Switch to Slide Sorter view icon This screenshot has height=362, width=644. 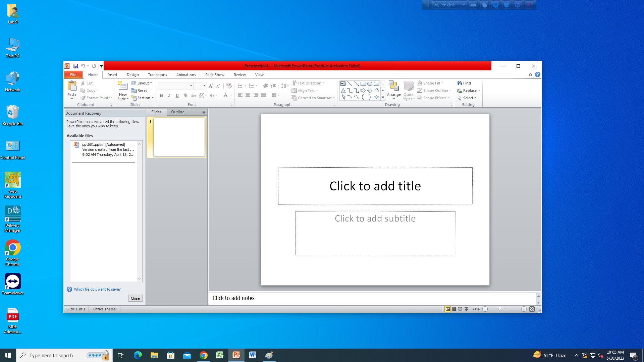click(x=454, y=309)
